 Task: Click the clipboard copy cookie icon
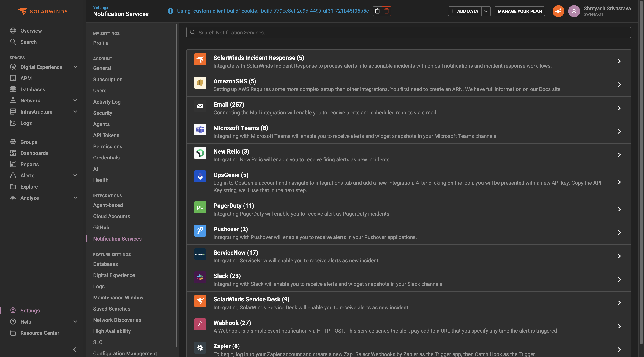(377, 11)
